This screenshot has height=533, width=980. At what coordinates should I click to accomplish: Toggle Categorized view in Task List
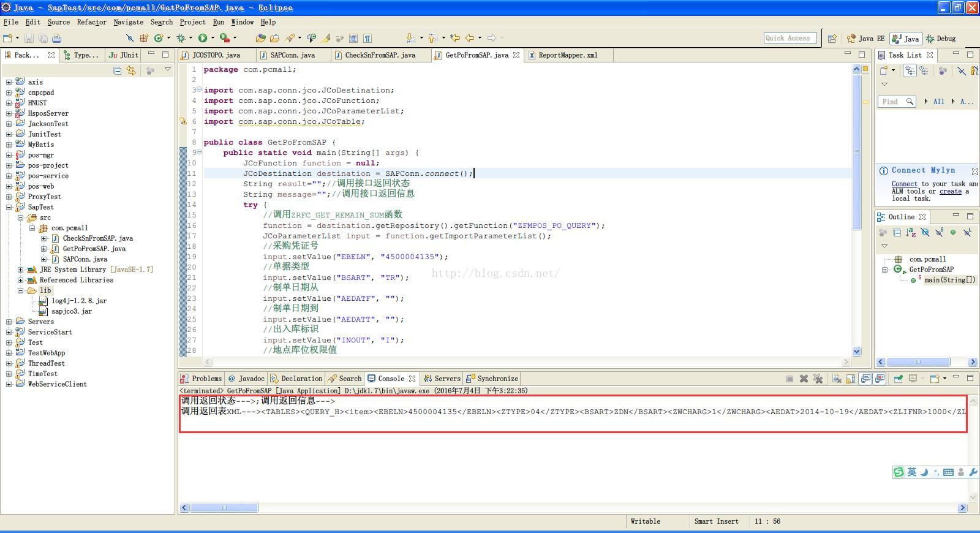910,70
